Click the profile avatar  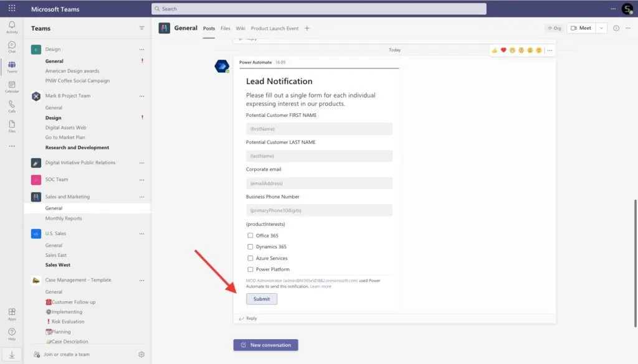[627, 9]
